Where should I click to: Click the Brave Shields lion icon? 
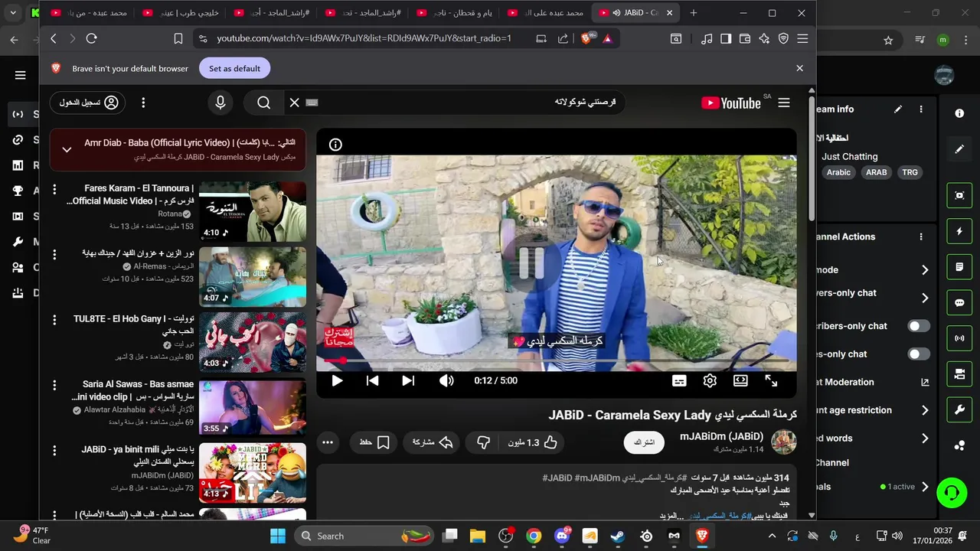587,38
